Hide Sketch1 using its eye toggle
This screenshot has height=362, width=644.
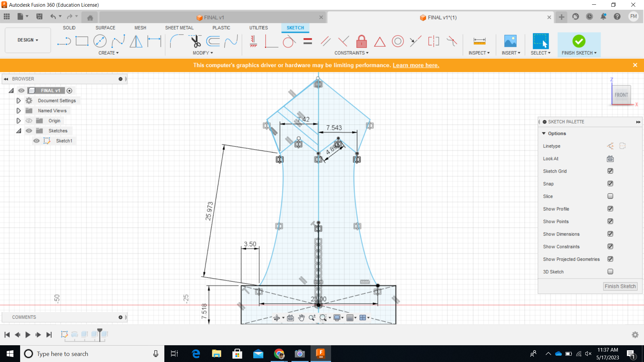point(36,141)
